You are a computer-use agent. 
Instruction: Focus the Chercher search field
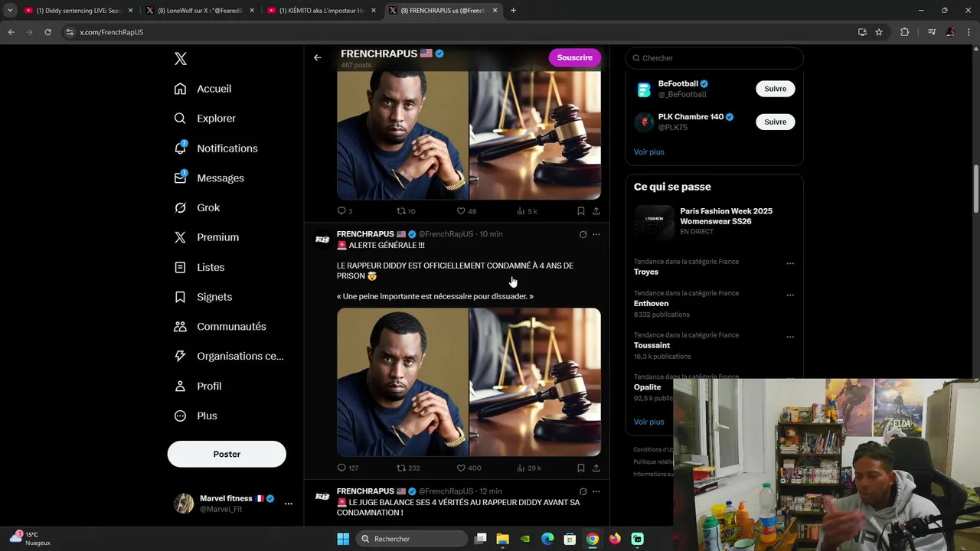[714, 58]
